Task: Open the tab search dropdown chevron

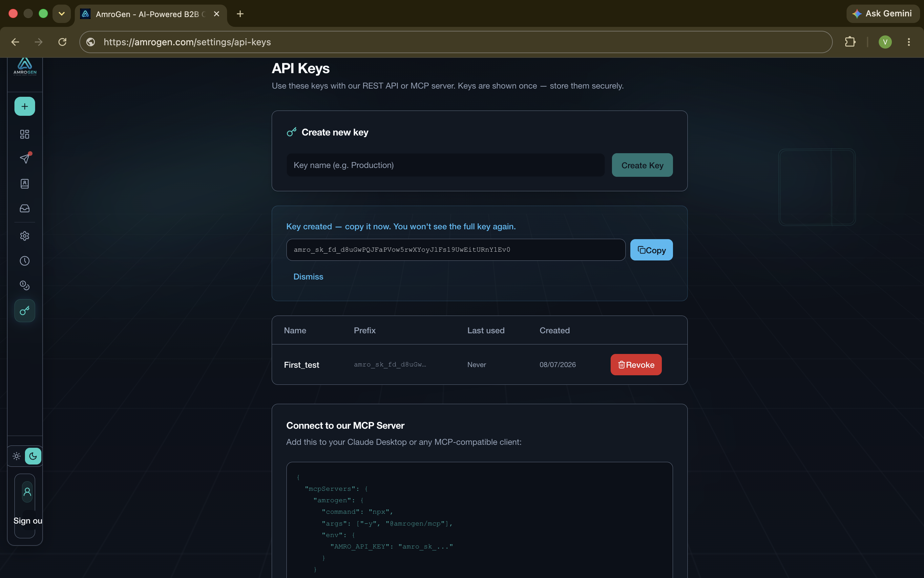Action: pos(62,14)
